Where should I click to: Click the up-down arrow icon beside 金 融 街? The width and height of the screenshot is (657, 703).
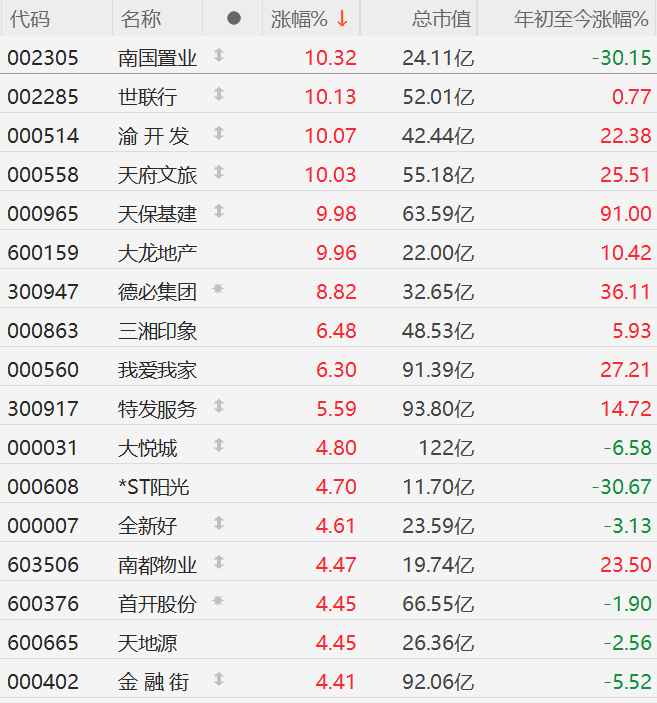tap(219, 680)
